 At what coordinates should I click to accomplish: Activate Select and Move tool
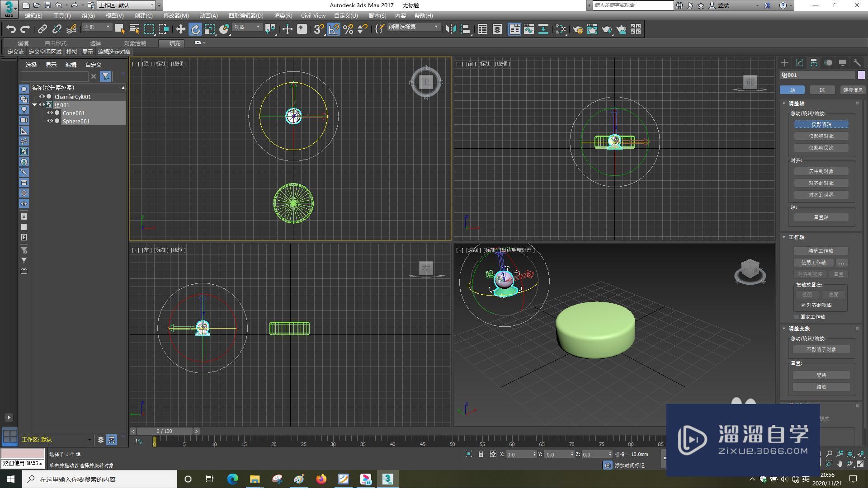pyautogui.click(x=180, y=29)
